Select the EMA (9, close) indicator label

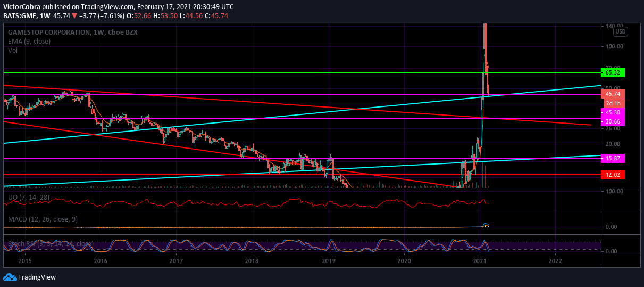(x=28, y=41)
